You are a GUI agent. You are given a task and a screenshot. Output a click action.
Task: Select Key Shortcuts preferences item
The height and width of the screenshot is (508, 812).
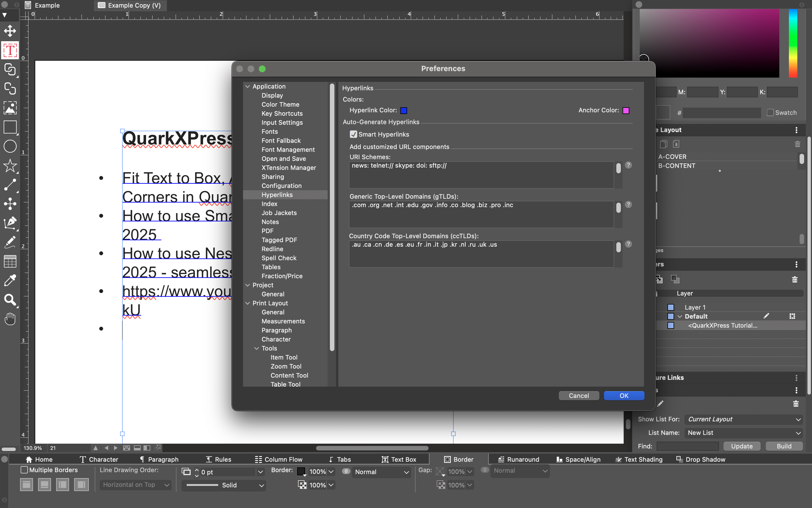pyautogui.click(x=282, y=113)
